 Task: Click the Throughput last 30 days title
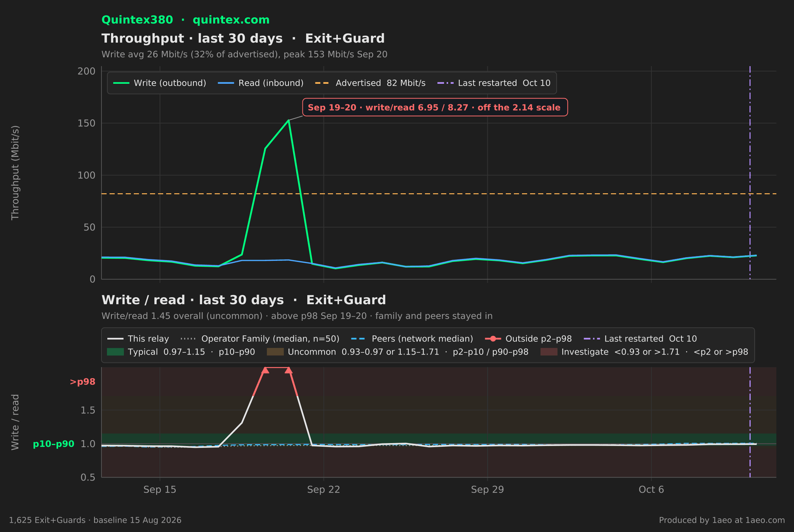pos(243,39)
